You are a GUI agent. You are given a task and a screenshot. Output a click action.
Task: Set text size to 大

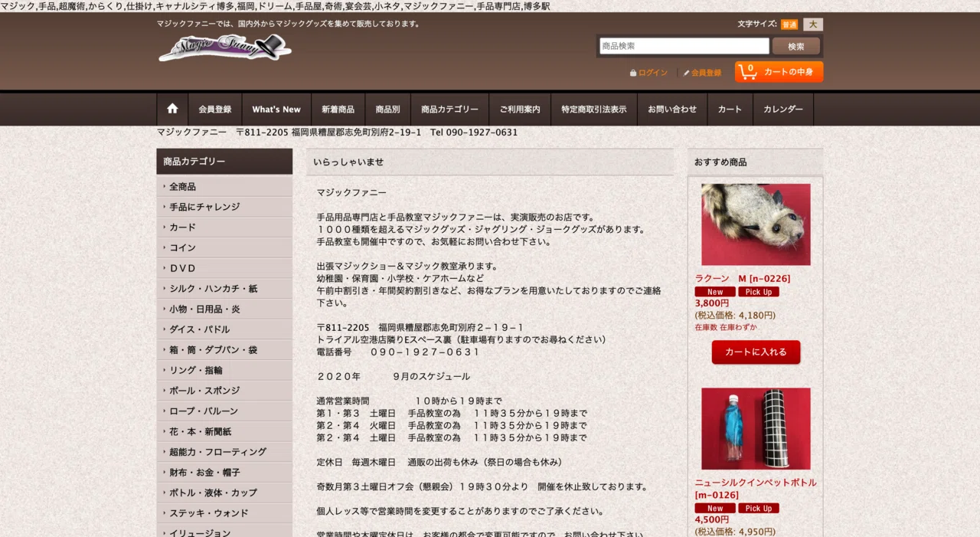(813, 25)
